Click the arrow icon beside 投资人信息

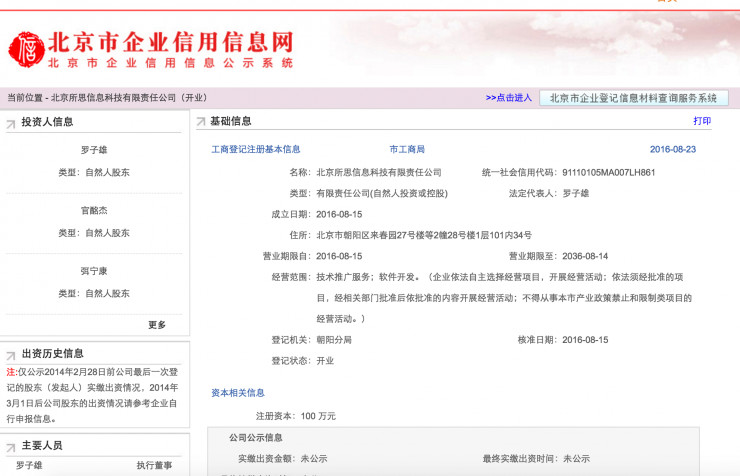click(11, 124)
